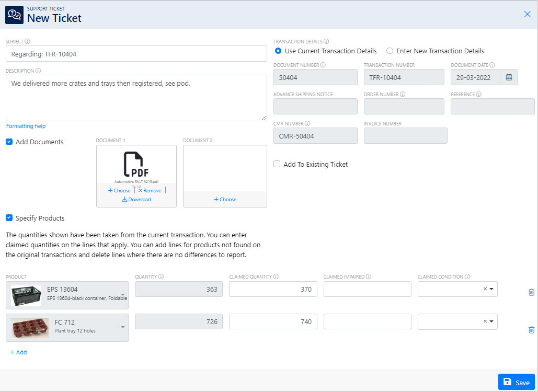Click the info icon next to CMR Number
The width and height of the screenshot is (538, 392).
click(307, 124)
